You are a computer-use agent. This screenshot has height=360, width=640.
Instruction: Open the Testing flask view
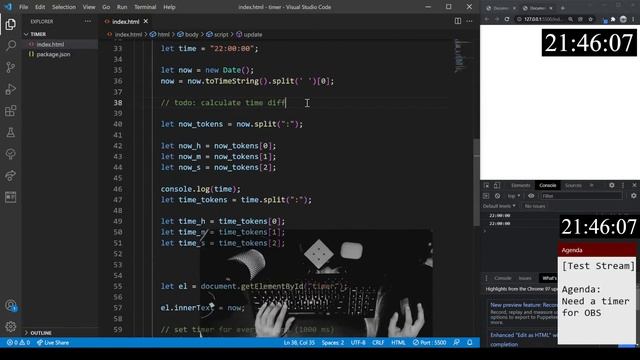pyautogui.click(x=11, y=132)
